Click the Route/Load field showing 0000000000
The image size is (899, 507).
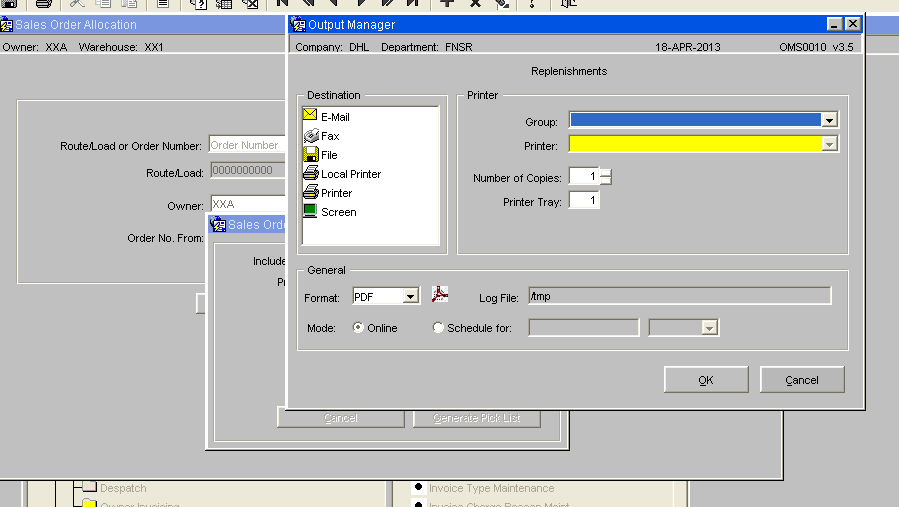248,170
